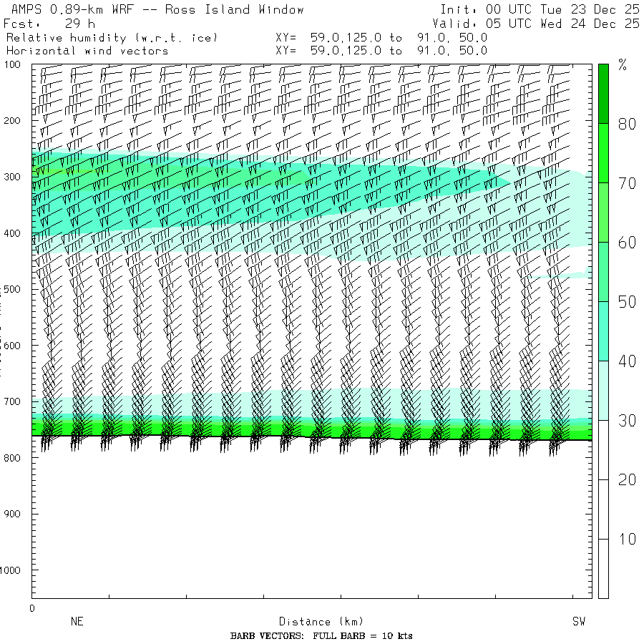
Task: Click the NE endpoint label
Action: [x=77, y=622]
